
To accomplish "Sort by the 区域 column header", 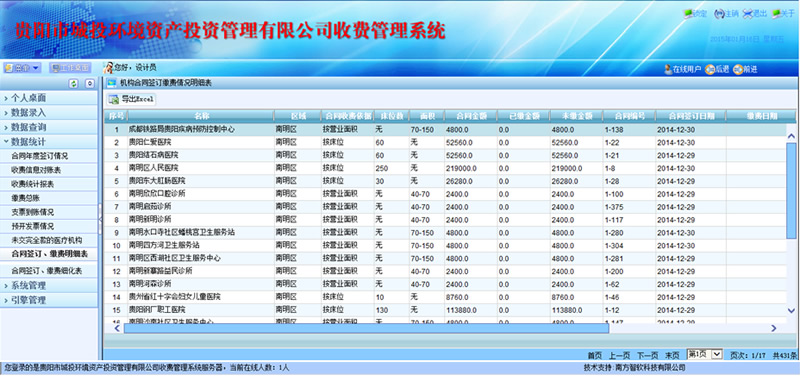I will coord(297,116).
